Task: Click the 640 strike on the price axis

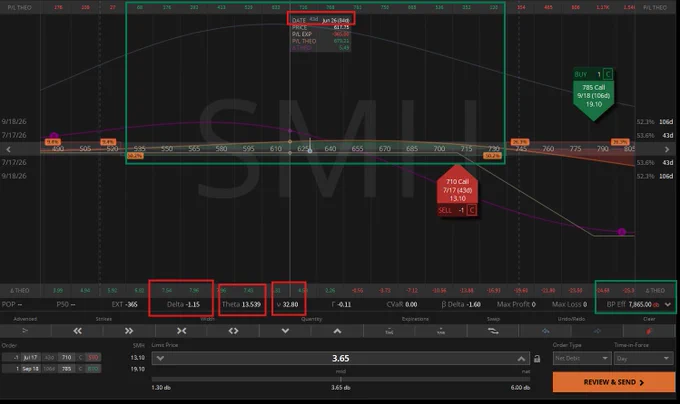Action: [x=330, y=149]
